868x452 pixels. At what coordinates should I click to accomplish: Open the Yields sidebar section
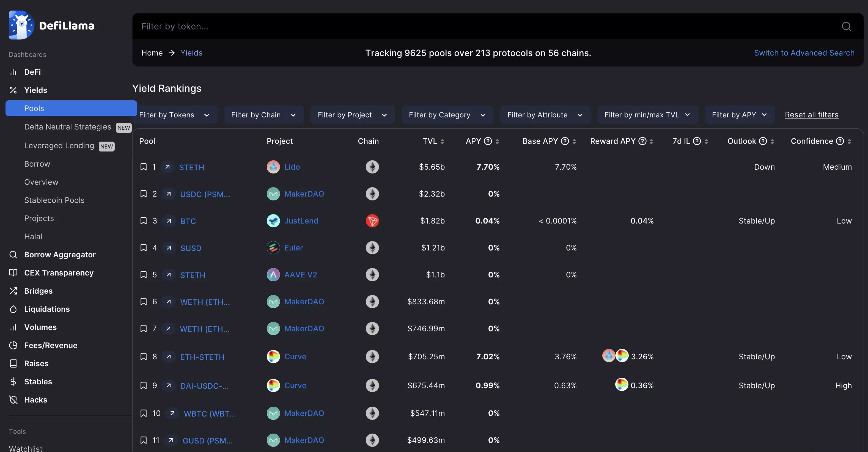tap(36, 90)
